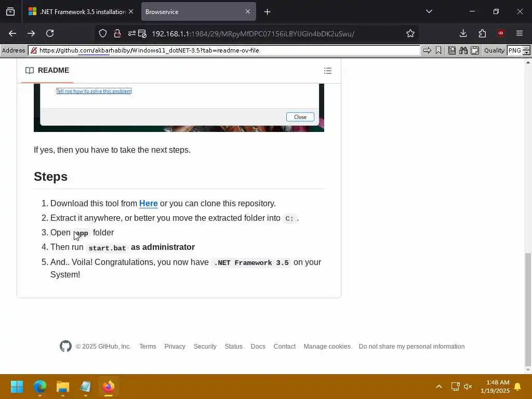Open the Docs footer link

tap(258, 347)
